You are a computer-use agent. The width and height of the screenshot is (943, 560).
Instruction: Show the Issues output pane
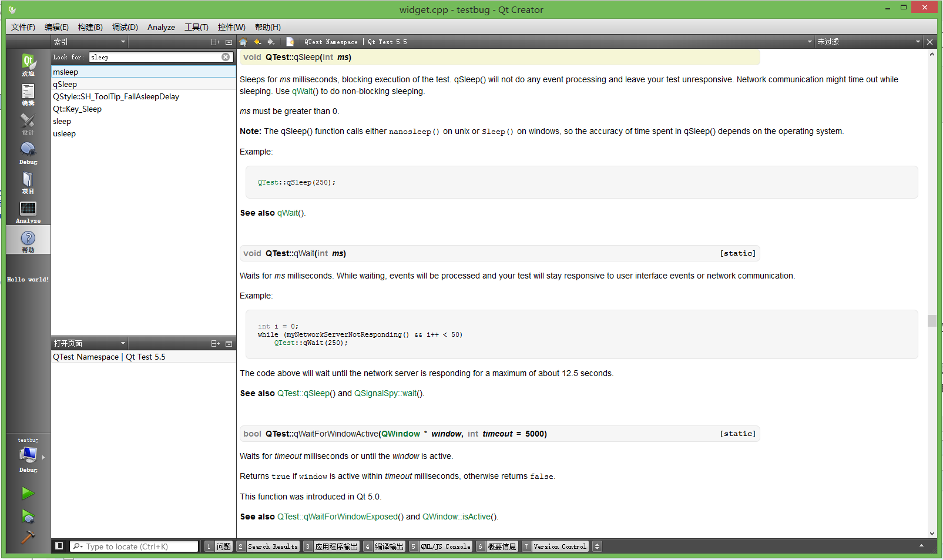218,546
